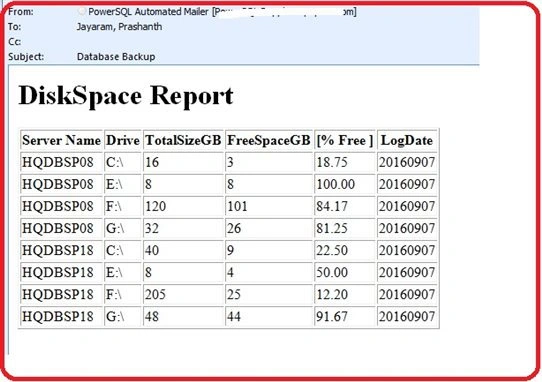Click the Drive column header
The width and height of the screenshot is (542, 382).
click(x=123, y=140)
